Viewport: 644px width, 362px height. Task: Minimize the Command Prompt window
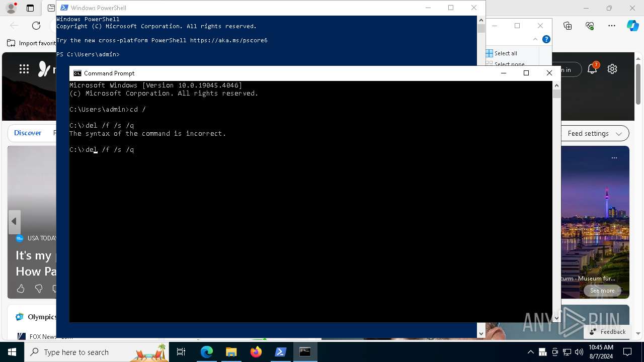pyautogui.click(x=503, y=73)
